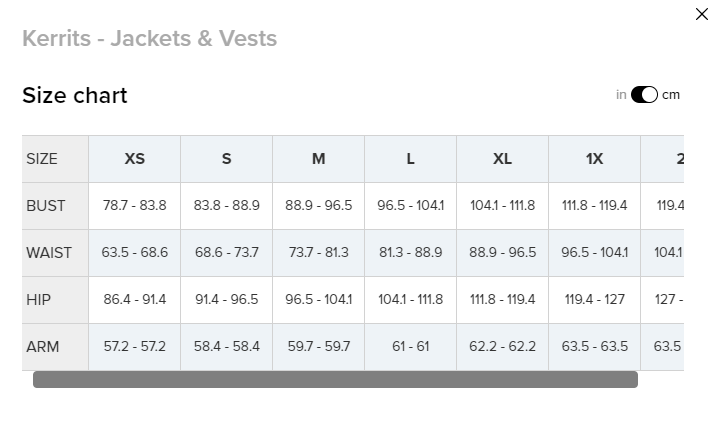Click the XS bust value 78.7 - 83.8
Image resolution: width=716 pixels, height=437 pixels.
(x=135, y=206)
